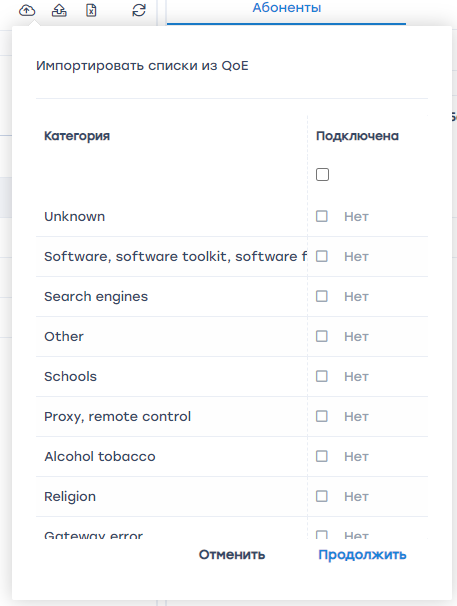This screenshot has width=457, height=606.
Task: Click the Excel file export icon
Action: 91,10
